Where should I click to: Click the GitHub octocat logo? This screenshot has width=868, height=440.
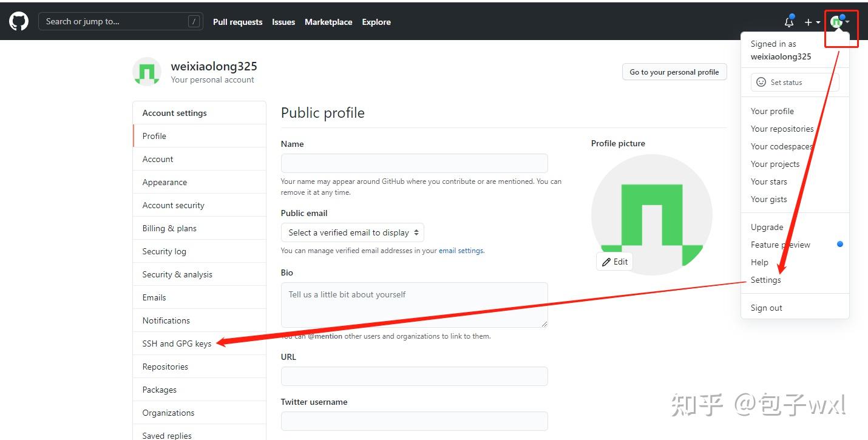tap(18, 21)
